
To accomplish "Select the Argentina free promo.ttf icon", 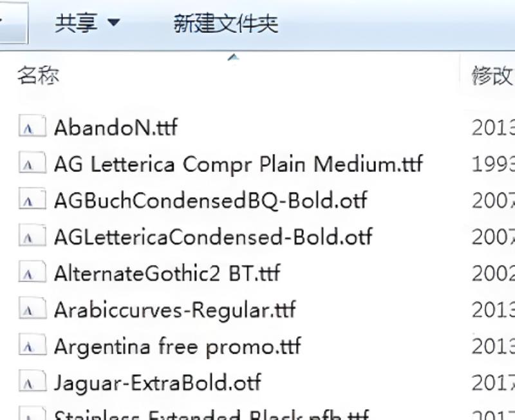I will click(32, 345).
